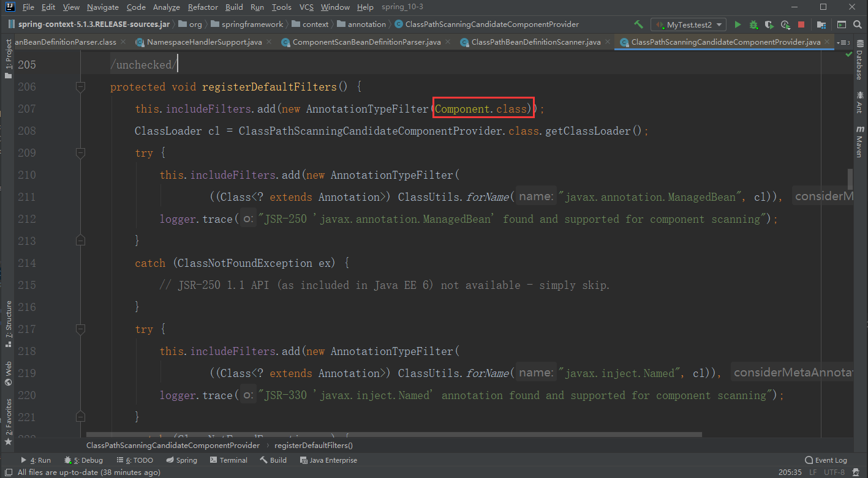Screen dimensions: 868x478
Task: Open the Web tool window
Action: click(8, 374)
